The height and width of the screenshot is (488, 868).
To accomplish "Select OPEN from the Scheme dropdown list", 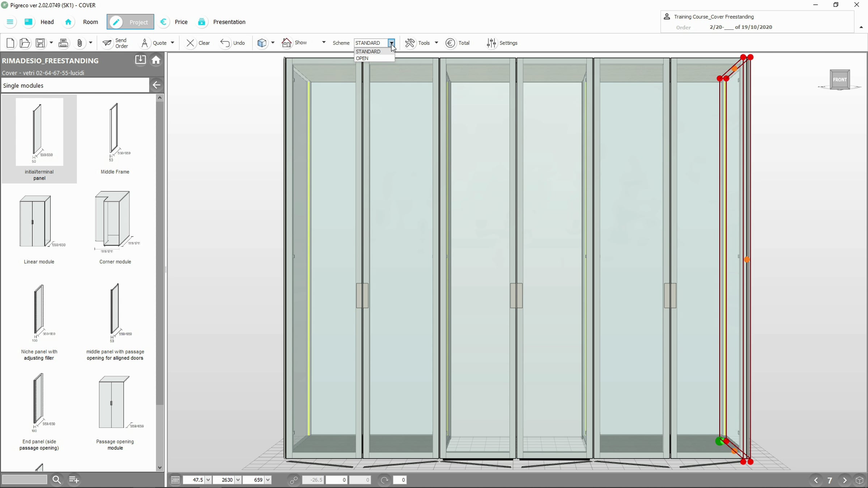I will tap(362, 59).
